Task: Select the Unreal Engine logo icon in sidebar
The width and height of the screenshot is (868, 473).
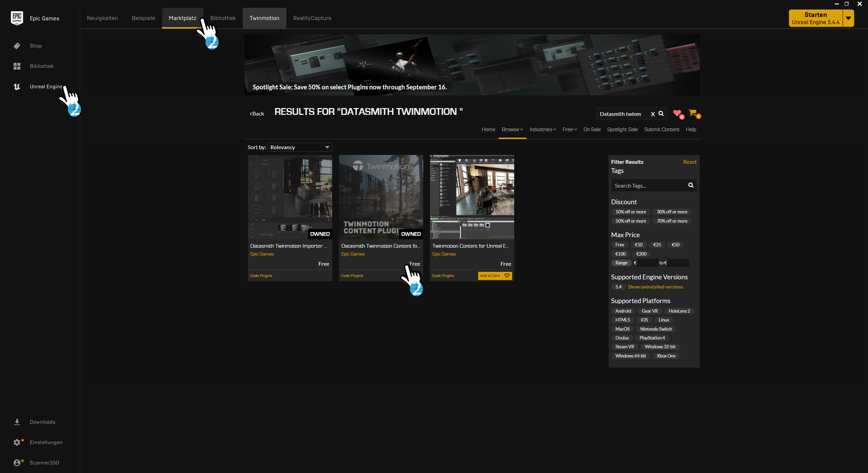Action: (x=17, y=87)
